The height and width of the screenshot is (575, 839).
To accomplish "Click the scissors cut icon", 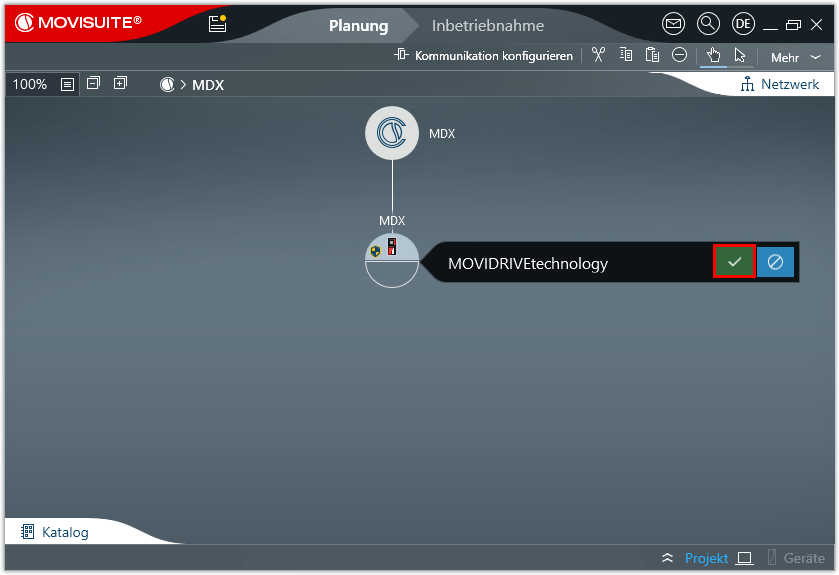I will coord(598,55).
